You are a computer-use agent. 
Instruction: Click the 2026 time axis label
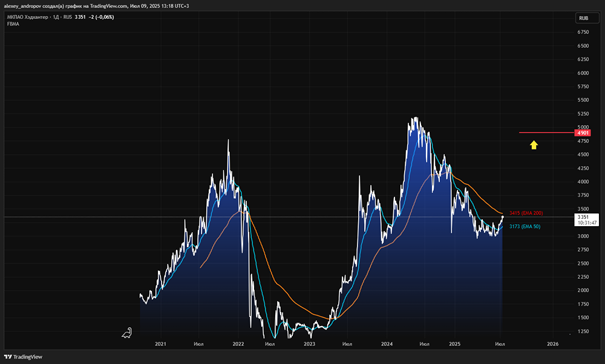click(552, 344)
